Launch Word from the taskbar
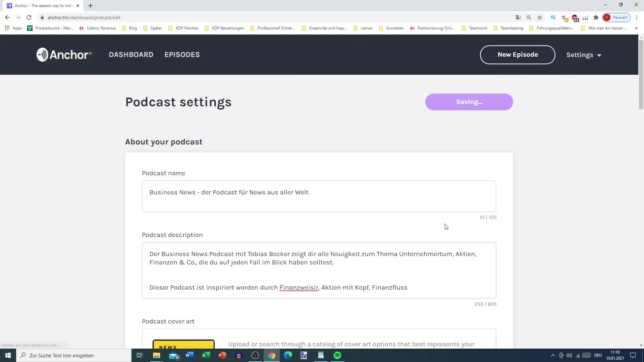 (190, 355)
